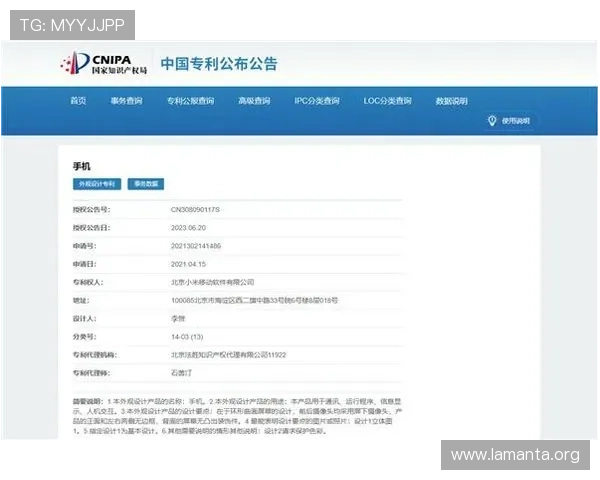Choose LOC分类查询 in the navigation bar
Image resolution: width=600 pixels, height=480 pixels.
click(388, 101)
